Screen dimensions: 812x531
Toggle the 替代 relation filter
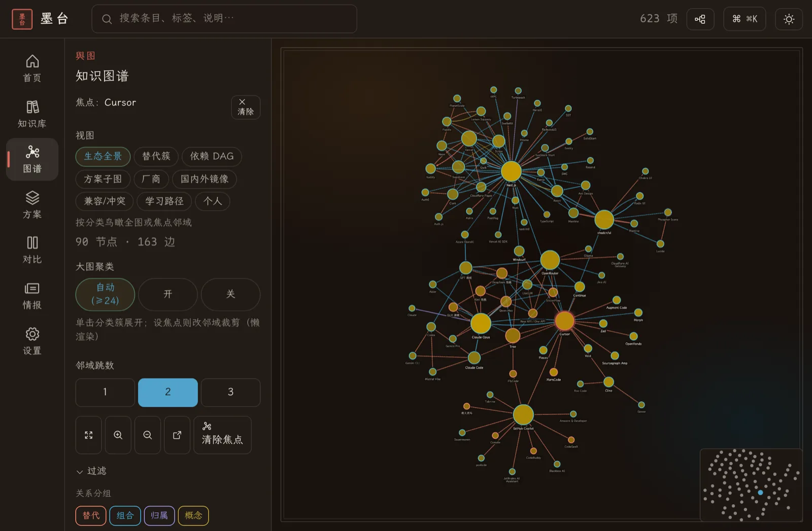click(x=91, y=516)
